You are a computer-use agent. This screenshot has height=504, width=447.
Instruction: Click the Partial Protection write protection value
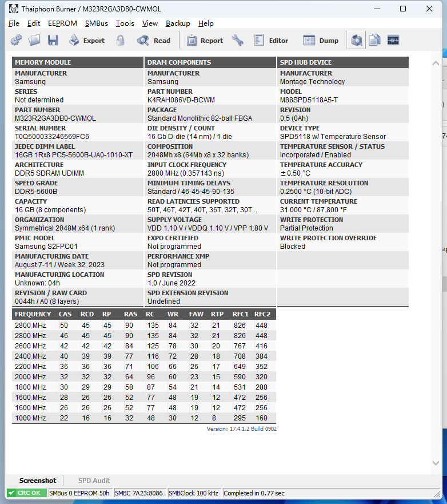[306, 228]
